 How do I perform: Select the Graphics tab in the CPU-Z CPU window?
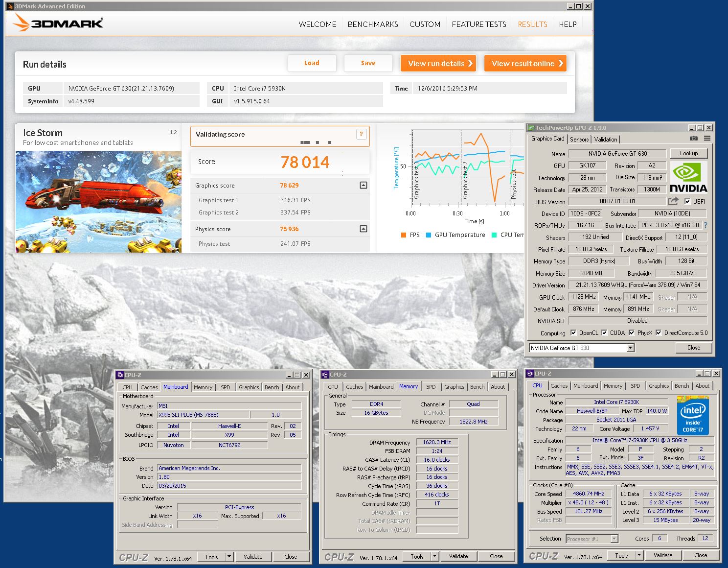pos(659,386)
